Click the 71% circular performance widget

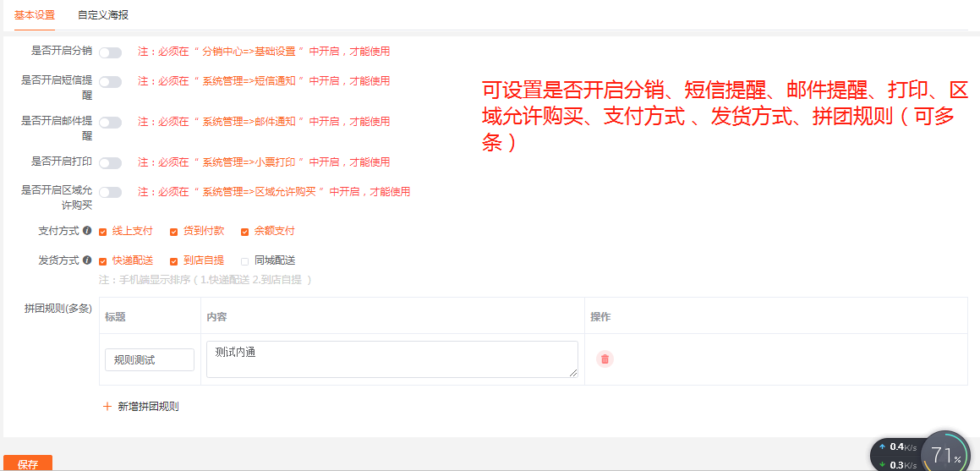[946, 453]
